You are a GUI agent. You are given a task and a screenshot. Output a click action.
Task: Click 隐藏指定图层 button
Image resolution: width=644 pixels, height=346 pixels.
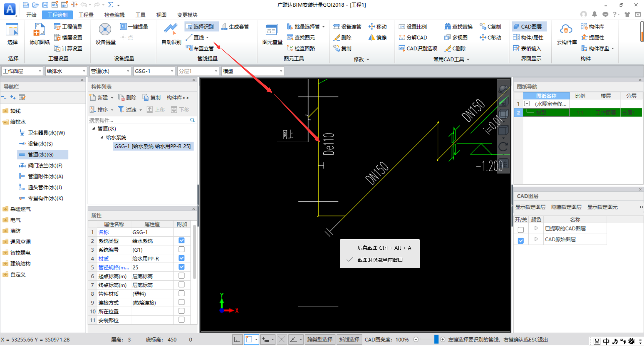(x=566, y=207)
